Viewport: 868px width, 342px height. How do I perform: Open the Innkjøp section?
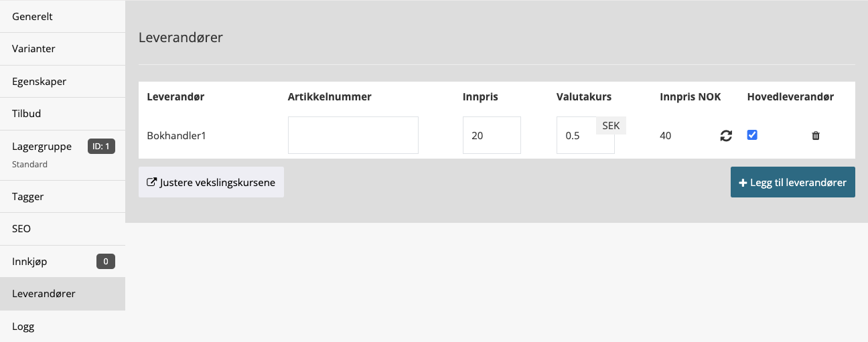[x=62, y=262]
